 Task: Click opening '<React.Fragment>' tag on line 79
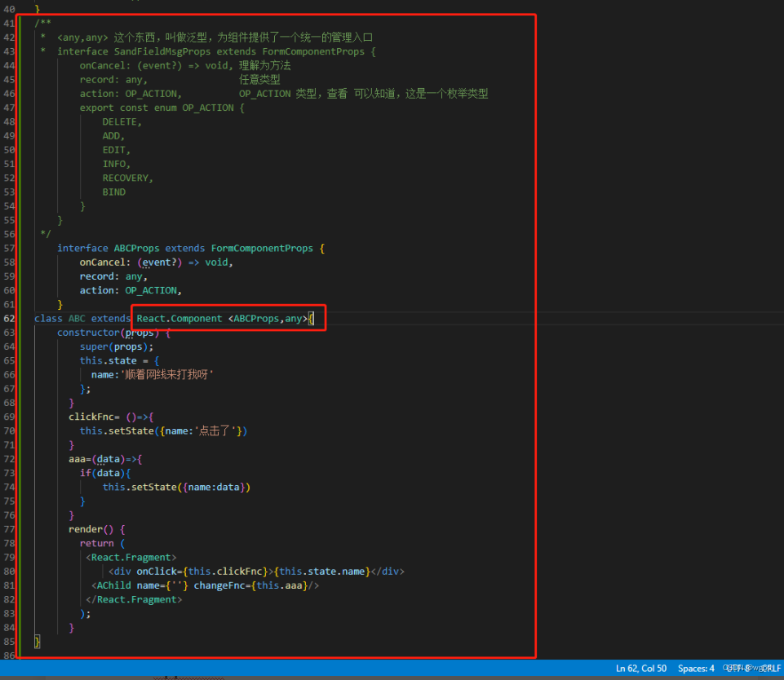coord(131,558)
